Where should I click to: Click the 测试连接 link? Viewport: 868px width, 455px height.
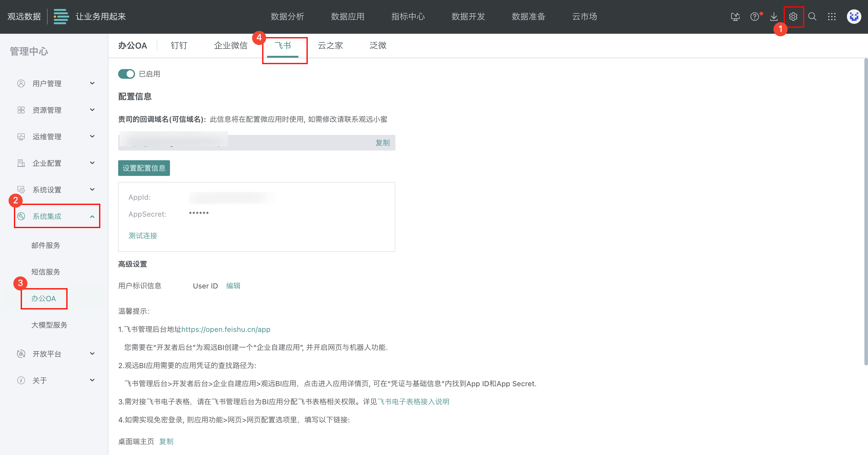pos(143,235)
